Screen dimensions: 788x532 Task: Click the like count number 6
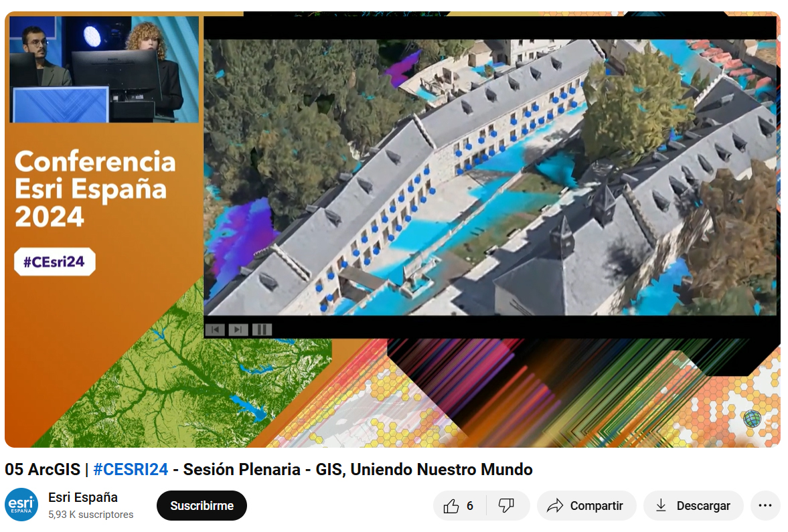[470, 506]
